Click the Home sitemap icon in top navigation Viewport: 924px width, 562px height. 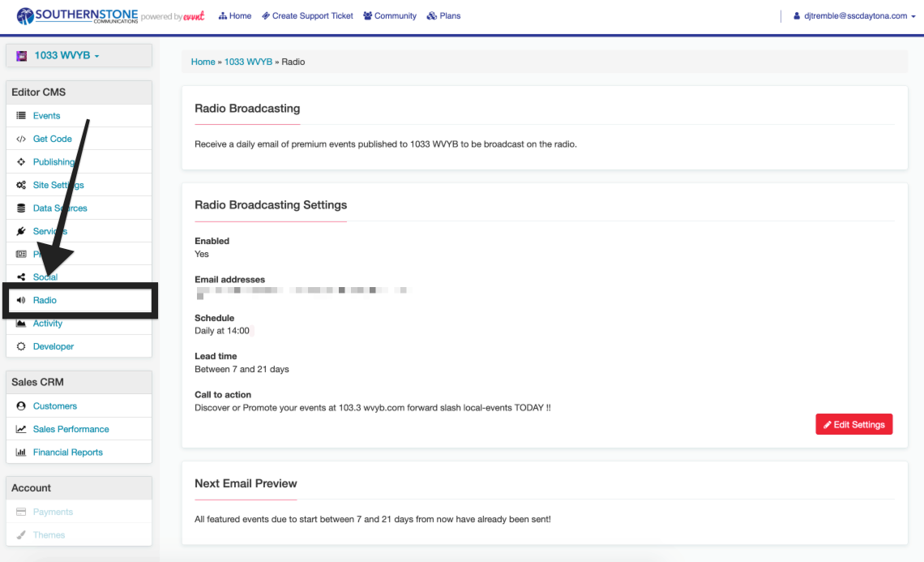tap(223, 16)
